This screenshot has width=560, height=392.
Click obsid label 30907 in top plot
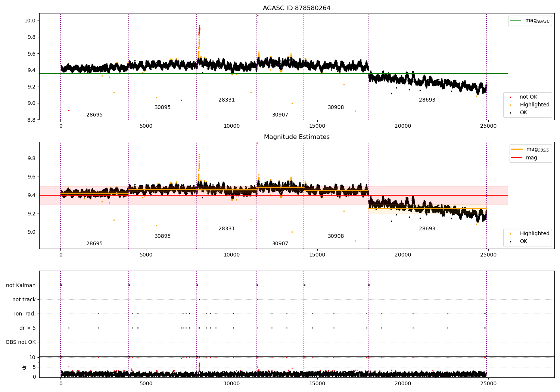tap(280, 115)
